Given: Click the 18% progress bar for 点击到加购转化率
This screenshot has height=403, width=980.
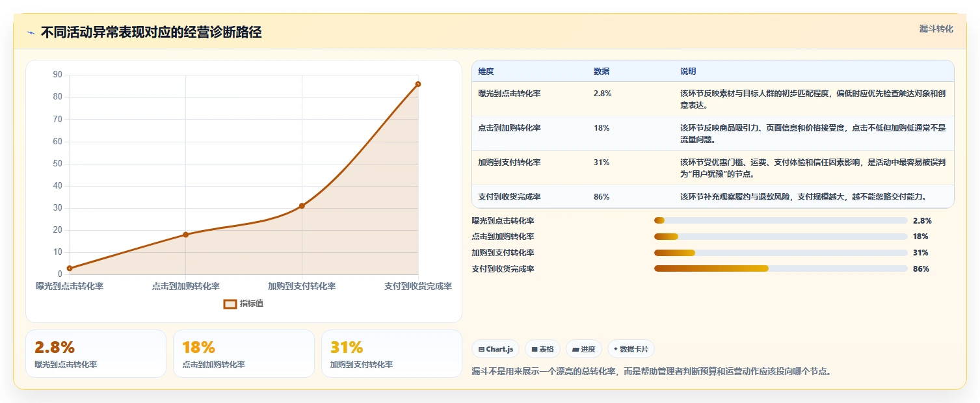Looking at the screenshot, I should pos(780,237).
